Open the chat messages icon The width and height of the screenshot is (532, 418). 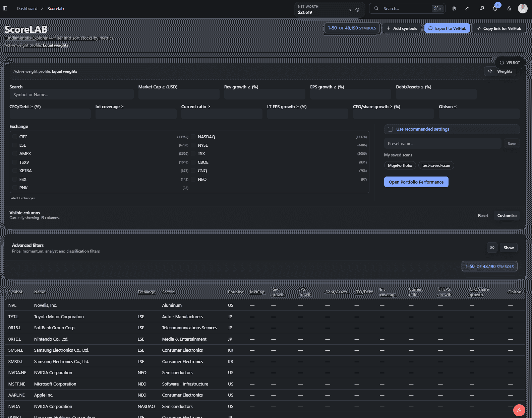point(482,8)
